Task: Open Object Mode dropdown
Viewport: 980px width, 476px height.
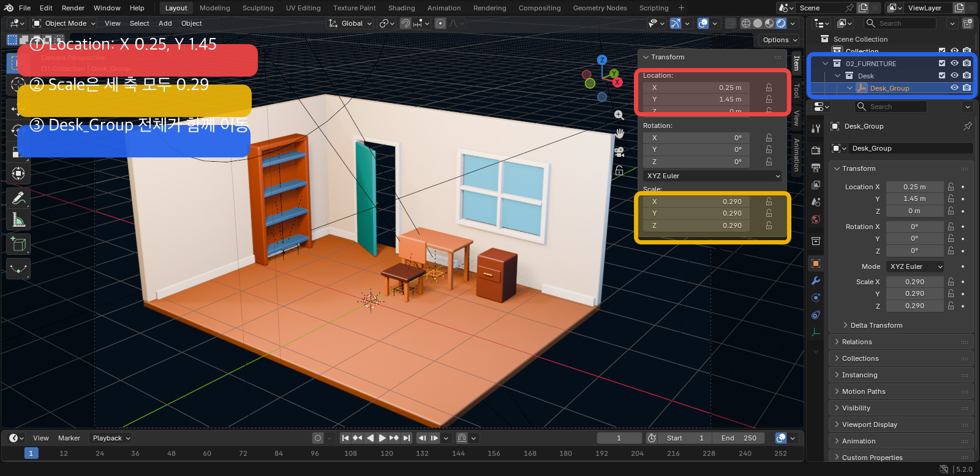Action: click(x=64, y=23)
